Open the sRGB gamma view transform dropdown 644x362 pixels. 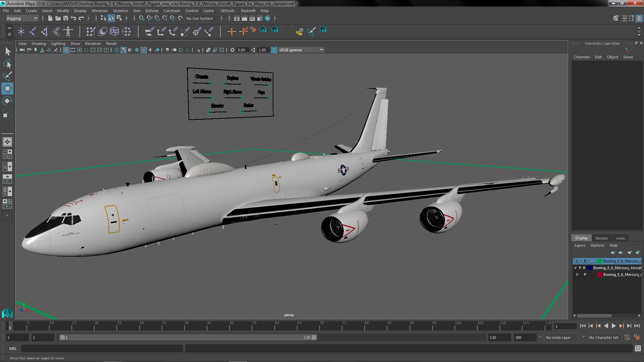(301, 50)
